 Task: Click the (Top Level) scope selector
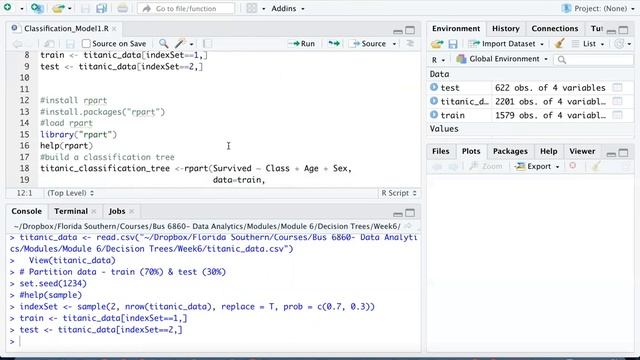71,193
